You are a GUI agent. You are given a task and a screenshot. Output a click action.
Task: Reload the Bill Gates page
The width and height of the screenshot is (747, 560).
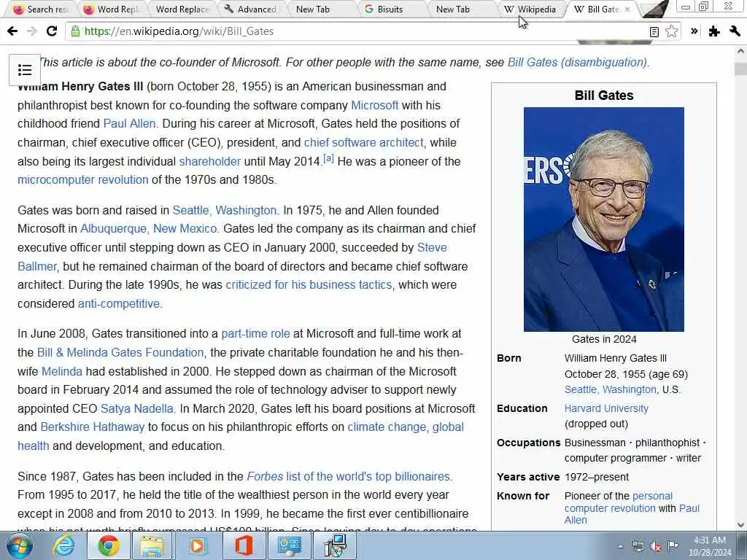(52, 31)
